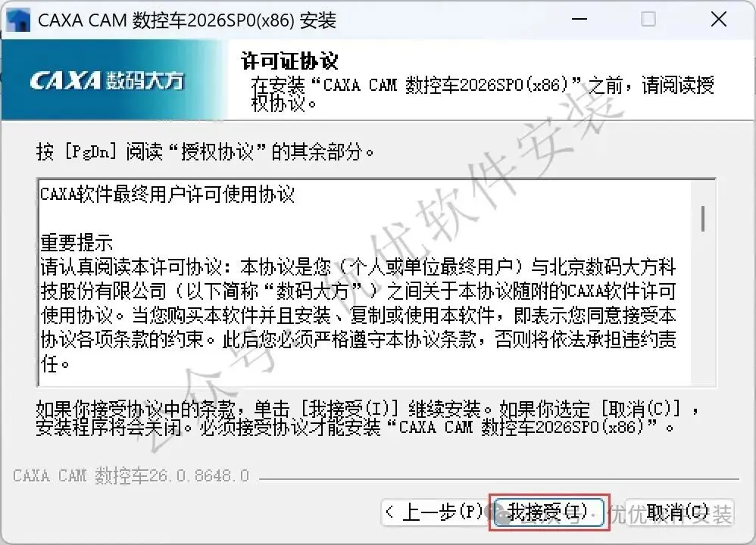
Task: Click the version label 数控车26.0.8648.0
Action: point(131,476)
